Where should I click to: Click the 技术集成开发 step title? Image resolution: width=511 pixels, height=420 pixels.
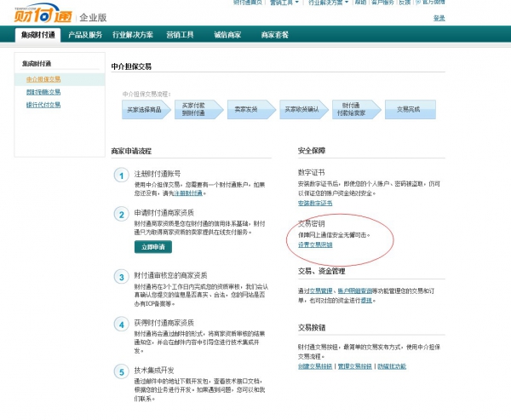pyautogui.click(x=154, y=370)
